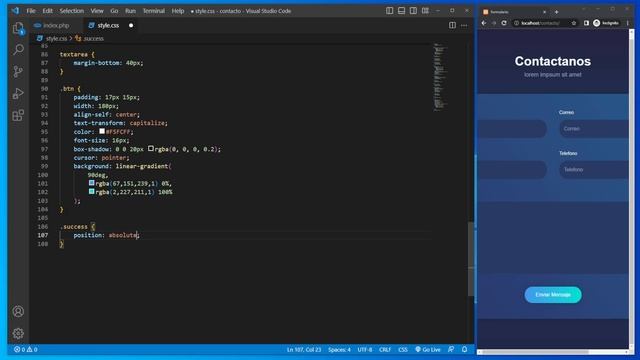Open the Edit menu
This screenshot has width=640, height=360.
tap(47, 11)
